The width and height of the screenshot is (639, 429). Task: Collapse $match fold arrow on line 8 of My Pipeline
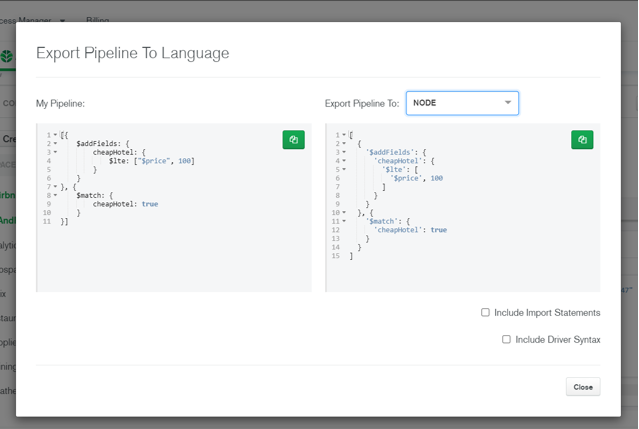tap(55, 195)
